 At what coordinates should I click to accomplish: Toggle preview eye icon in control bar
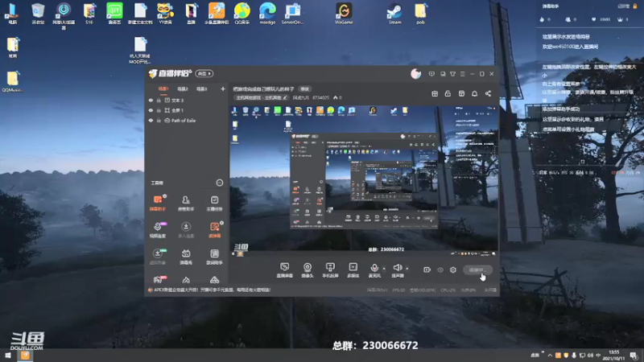[x=440, y=269]
